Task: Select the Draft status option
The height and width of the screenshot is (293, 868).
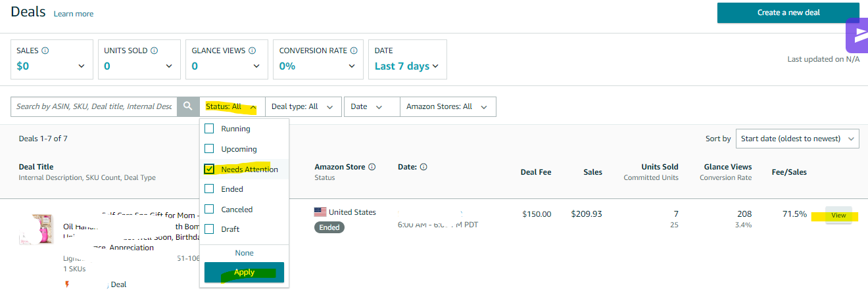Action: click(x=209, y=229)
